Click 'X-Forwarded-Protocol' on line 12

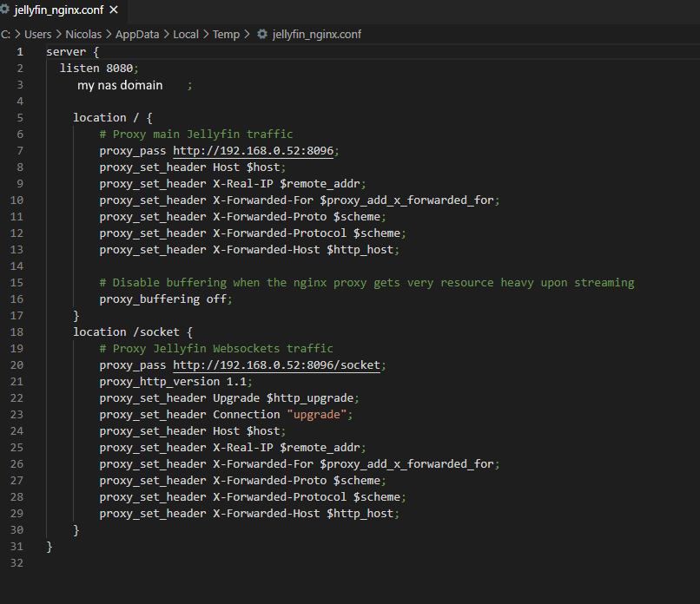coord(280,233)
